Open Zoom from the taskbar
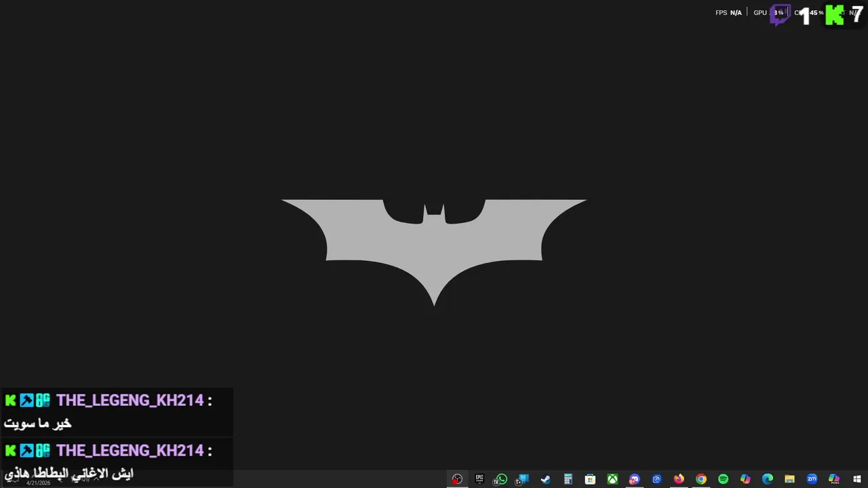This screenshot has height=488, width=868. coord(812,479)
